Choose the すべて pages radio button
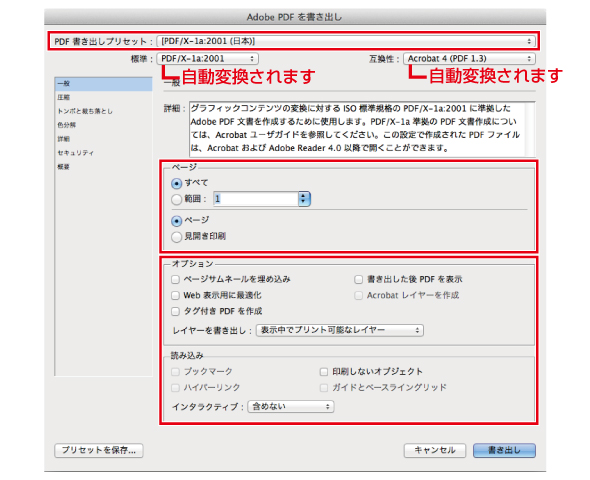Screen dimensions: 590x480 tap(176, 184)
